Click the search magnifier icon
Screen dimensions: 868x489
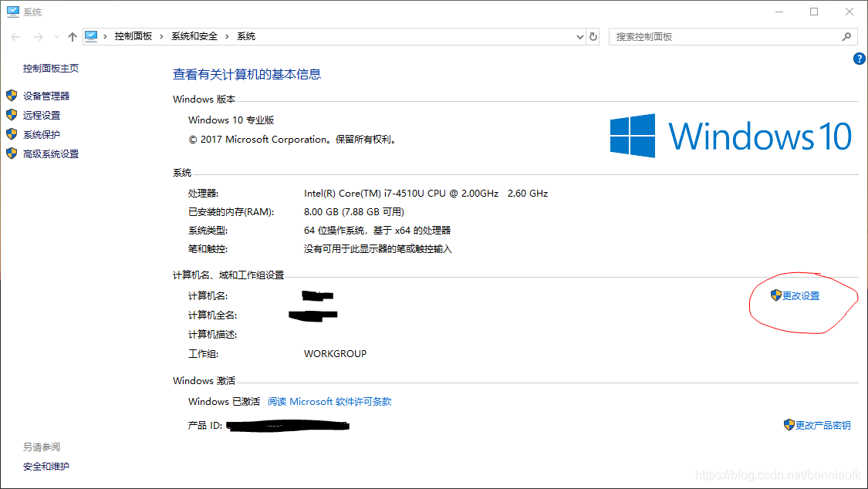[x=846, y=36]
